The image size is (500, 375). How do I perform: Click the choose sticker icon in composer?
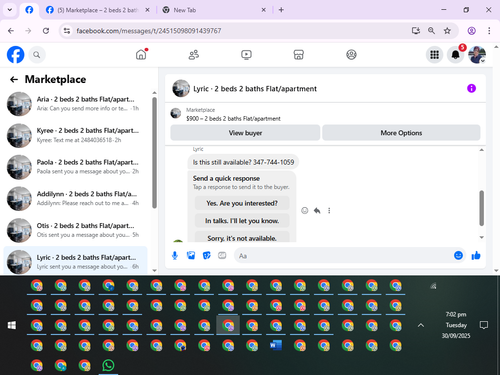coord(207,256)
